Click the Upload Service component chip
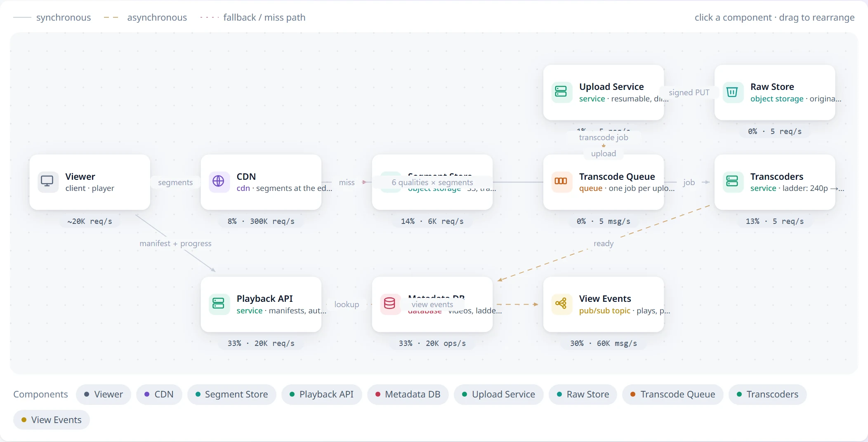Image resolution: width=868 pixels, height=442 pixels. click(x=498, y=395)
